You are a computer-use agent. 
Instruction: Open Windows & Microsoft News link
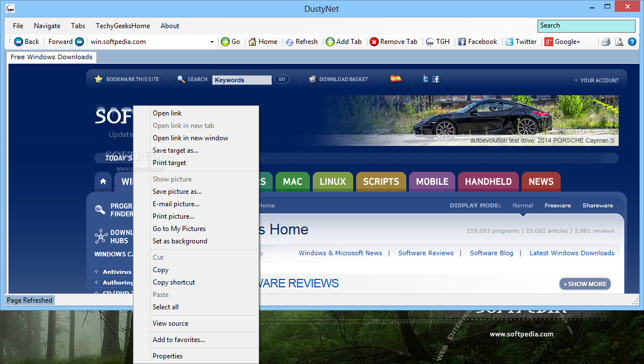(340, 253)
